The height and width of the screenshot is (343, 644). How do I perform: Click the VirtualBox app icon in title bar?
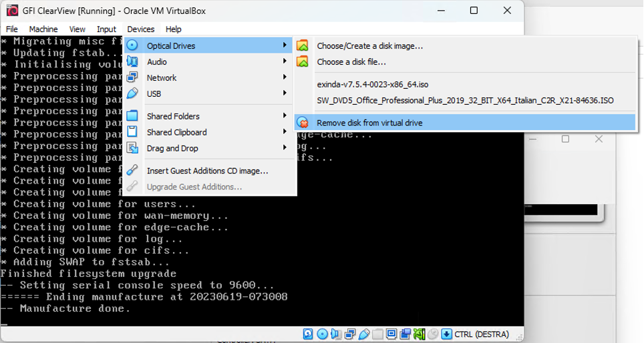[12, 10]
